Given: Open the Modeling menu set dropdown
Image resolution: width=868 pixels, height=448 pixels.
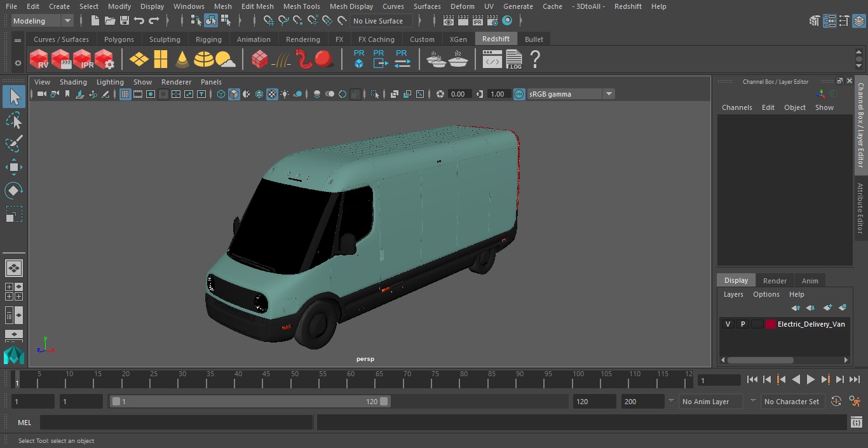Looking at the screenshot, I should click(42, 21).
